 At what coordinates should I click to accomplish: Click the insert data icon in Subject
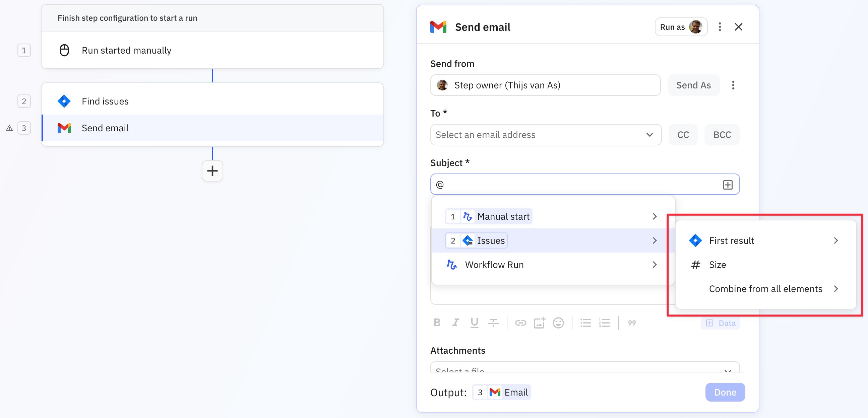728,185
